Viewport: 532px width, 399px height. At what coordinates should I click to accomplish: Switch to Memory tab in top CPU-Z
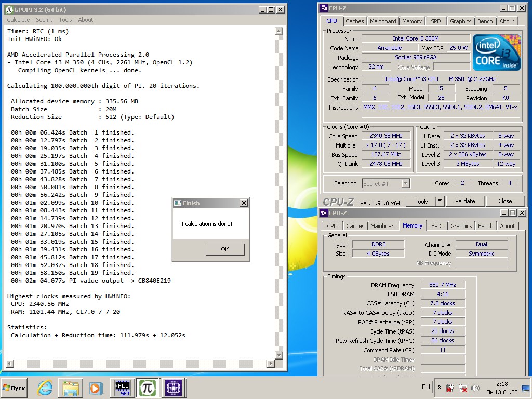point(412,21)
